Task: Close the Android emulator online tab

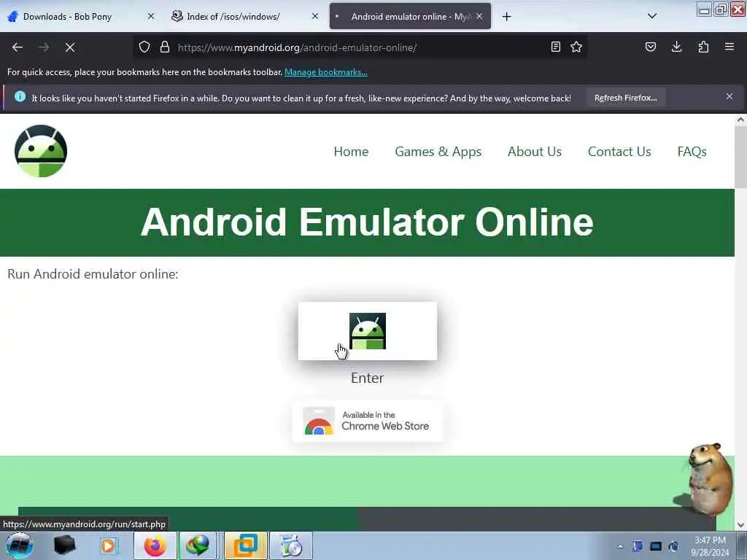Action: pyautogui.click(x=479, y=16)
